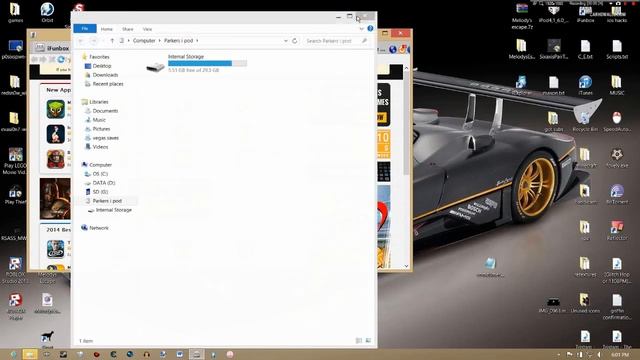
Task: Click clock in system tray
Action: click(x=620, y=355)
